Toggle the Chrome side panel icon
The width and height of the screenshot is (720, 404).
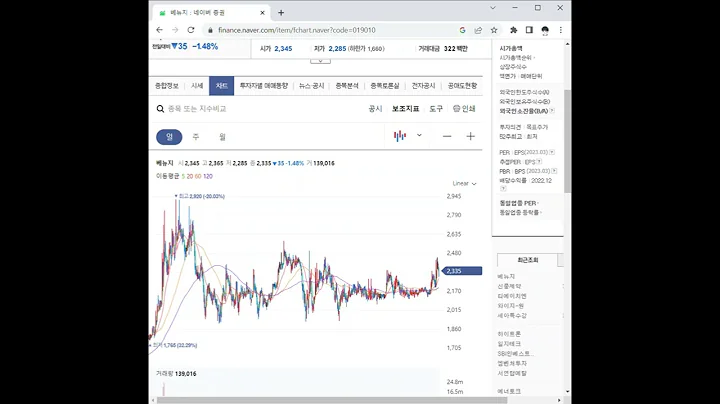[529, 30]
